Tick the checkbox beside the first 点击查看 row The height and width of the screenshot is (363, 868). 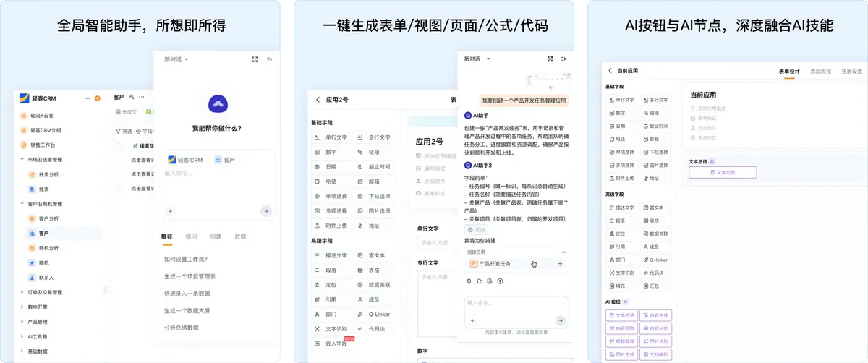point(119,161)
